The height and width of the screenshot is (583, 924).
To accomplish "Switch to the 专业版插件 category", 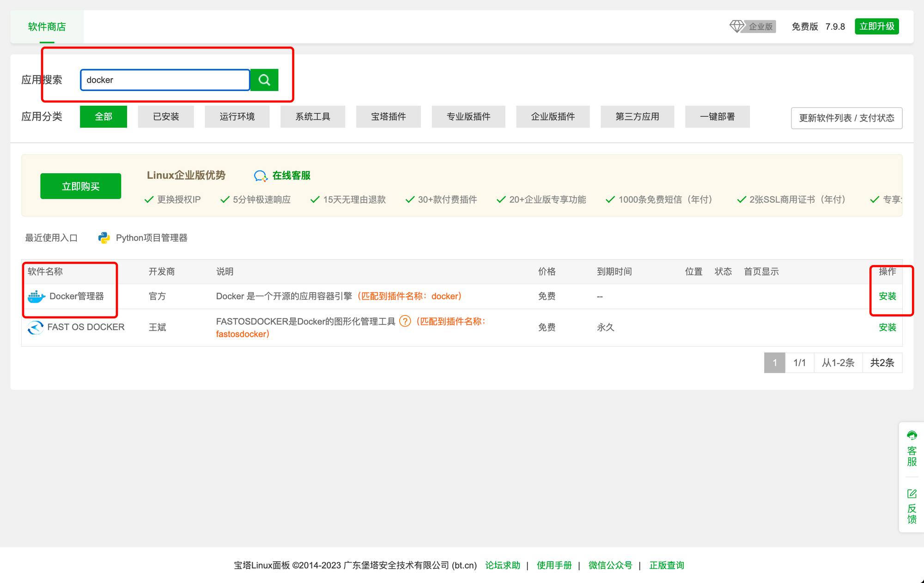I will click(x=468, y=116).
